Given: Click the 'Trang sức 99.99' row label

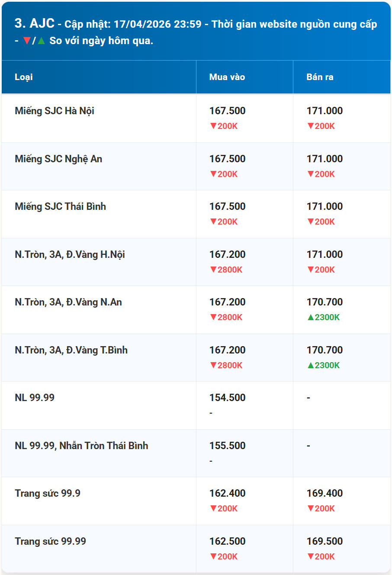Looking at the screenshot, I should pos(50,541).
